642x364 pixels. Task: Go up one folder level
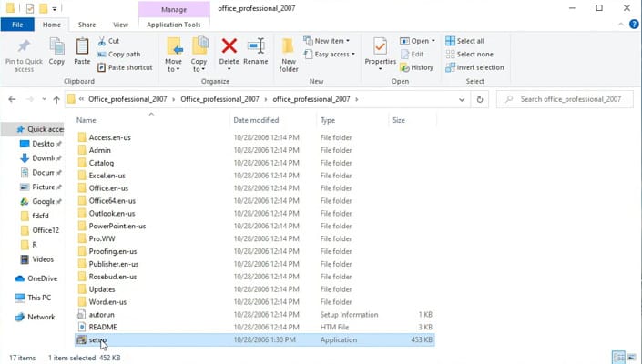56,99
